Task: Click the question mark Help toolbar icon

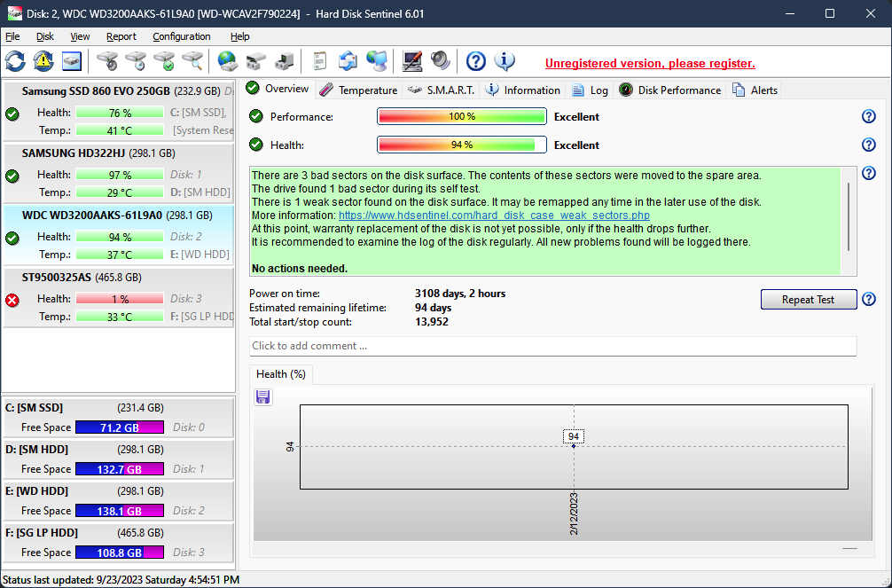Action: point(475,61)
